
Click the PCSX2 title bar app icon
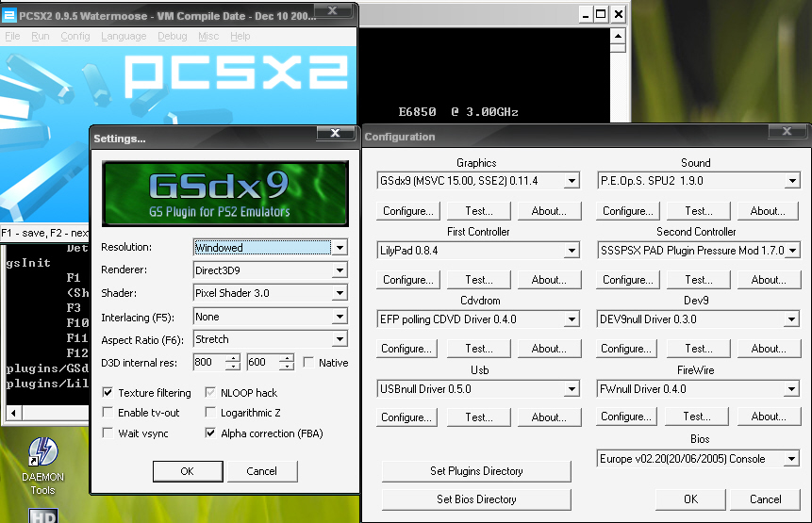click(x=8, y=15)
